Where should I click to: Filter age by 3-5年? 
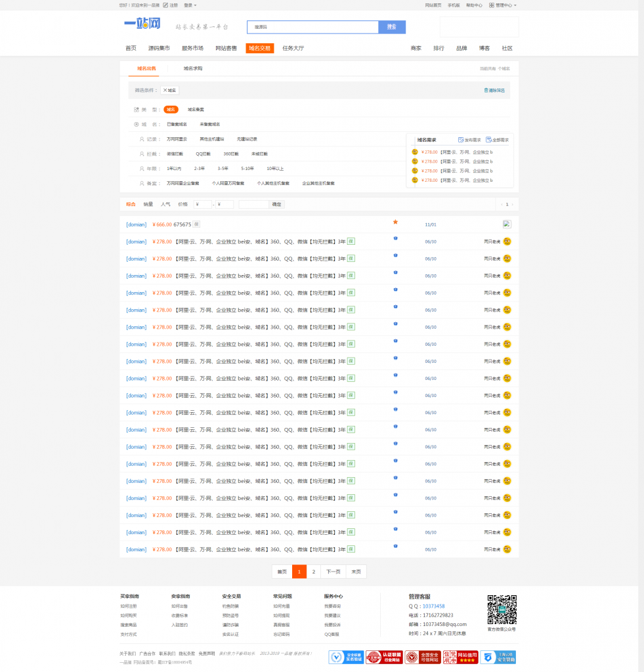point(223,169)
